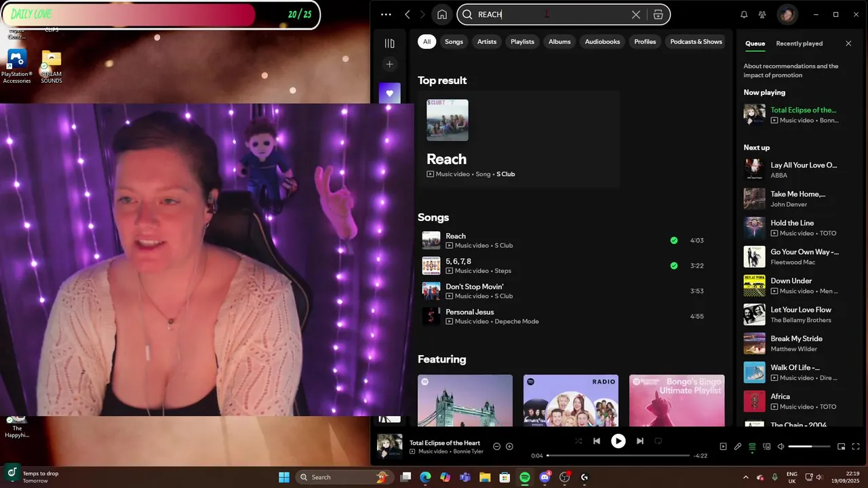868x488 pixels.
Task: Click the hide-from-taste minus circle icon
Action: point(496,447)
